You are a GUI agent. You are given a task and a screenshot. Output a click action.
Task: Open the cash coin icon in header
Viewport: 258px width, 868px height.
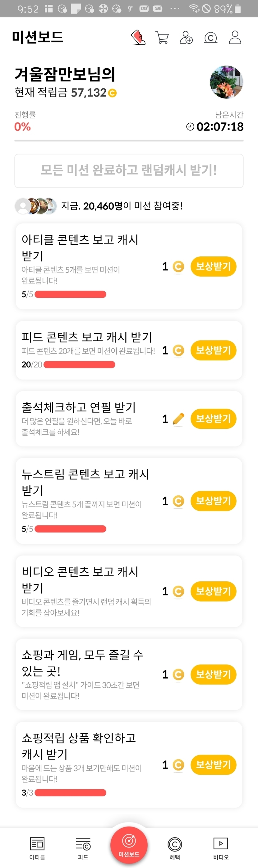(210, 37)
